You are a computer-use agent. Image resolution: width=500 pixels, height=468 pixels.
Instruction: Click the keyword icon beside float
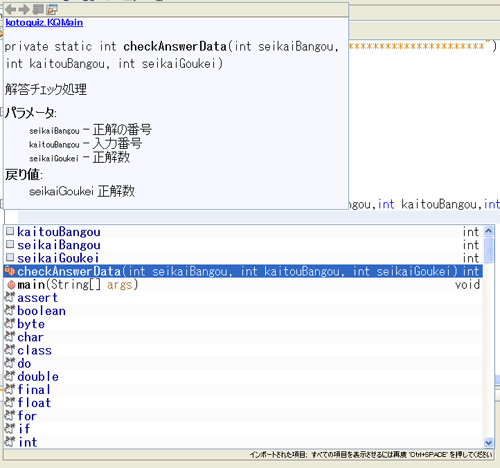click(10, 402)
